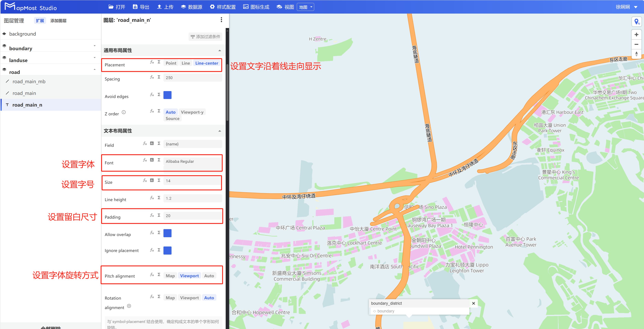This screenshot has height=329, width=644.
Task: Click the 扩展 button in layer manager
Action: [x=40, y=21]
